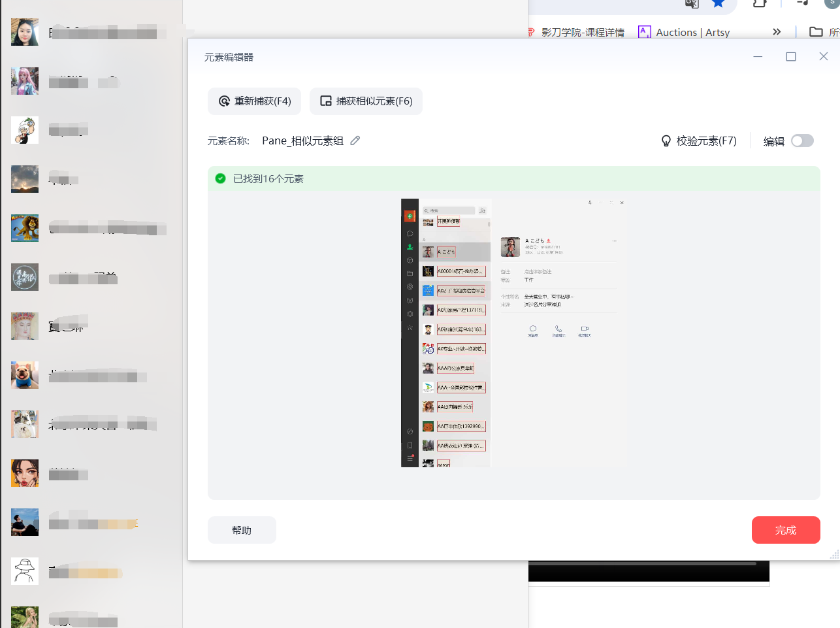Toggle the 编辑 switch on
Viewport: 840px width, 628px height.
coord(802,140)
